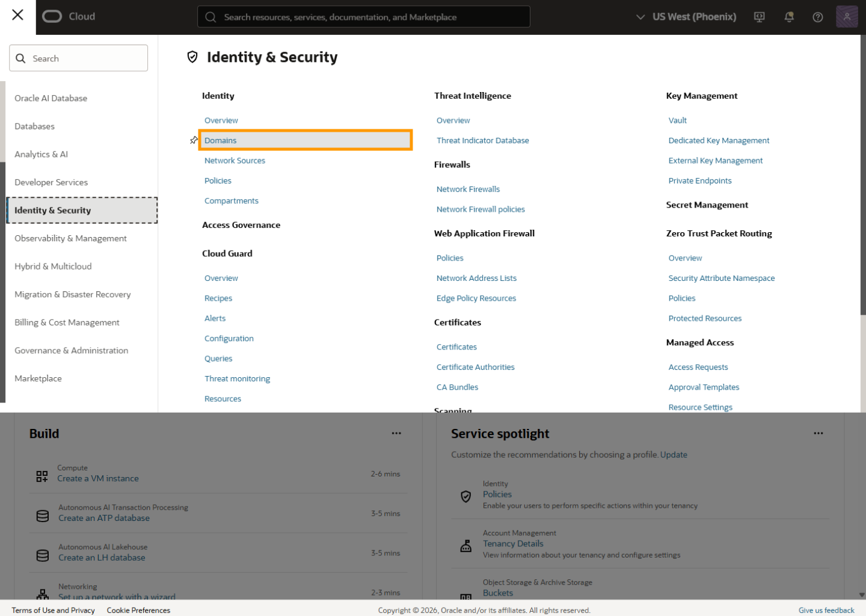Click the Policies shield icon in Service spotlight
The image size is (866, 616).
[x=466, y=496]
